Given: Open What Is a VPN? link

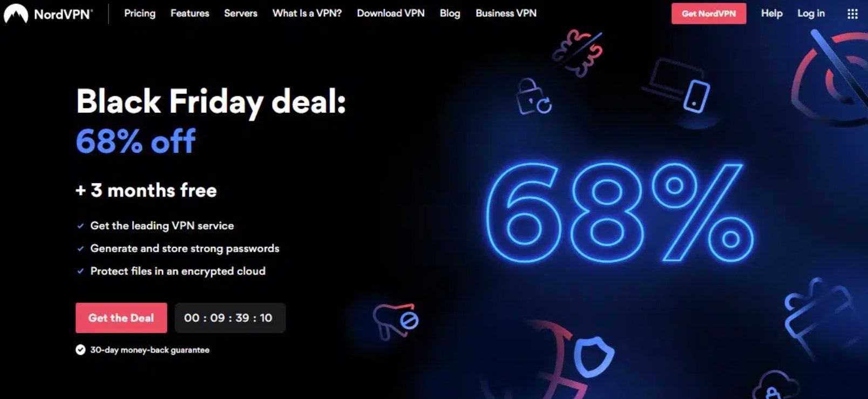Looking at the screenshot, I should point(307,13).
